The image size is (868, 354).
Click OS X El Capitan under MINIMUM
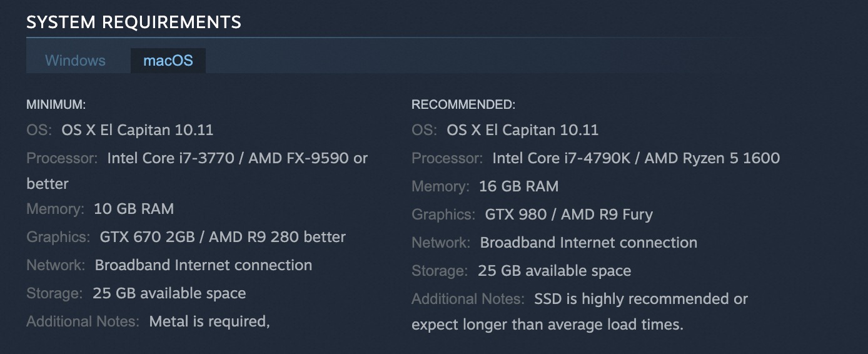pos(138,130)
